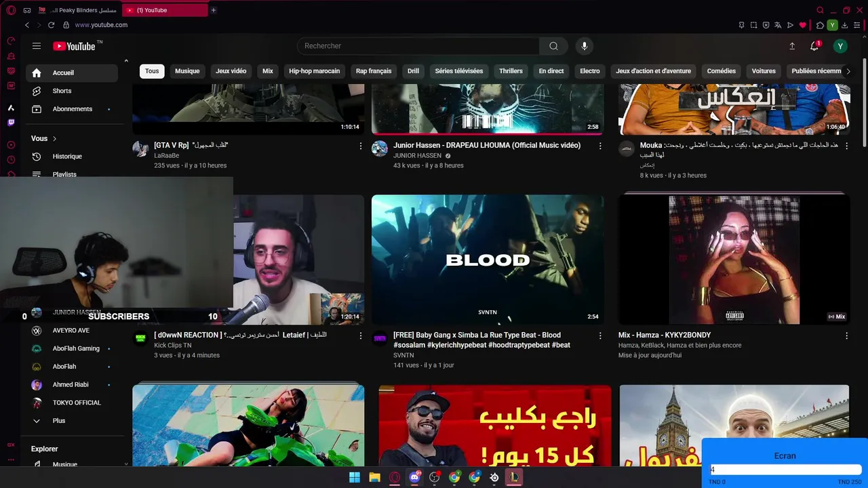Open League of Legends taskbar icon

point(514,477)
